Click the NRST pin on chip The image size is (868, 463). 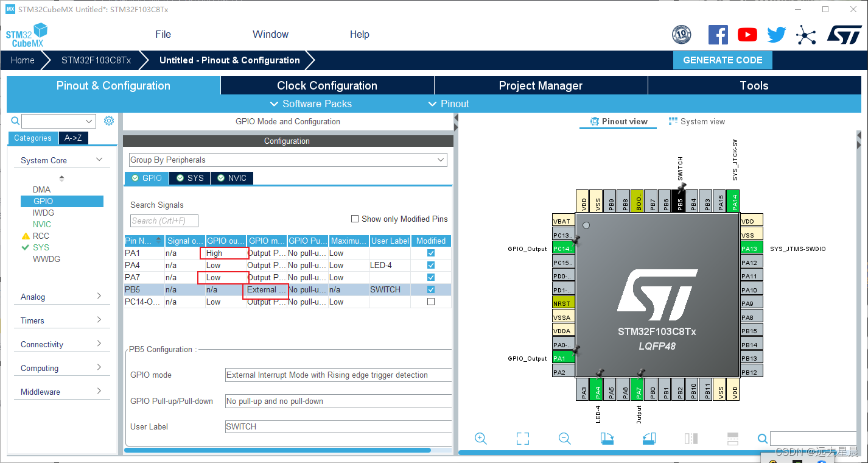tap(564, 303)
